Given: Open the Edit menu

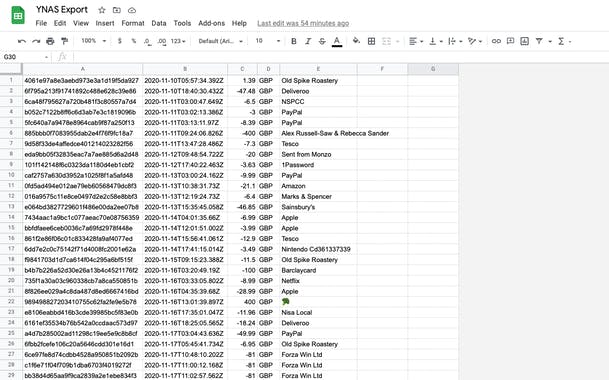Looking at the screenshot, I should tap(60, 23).
